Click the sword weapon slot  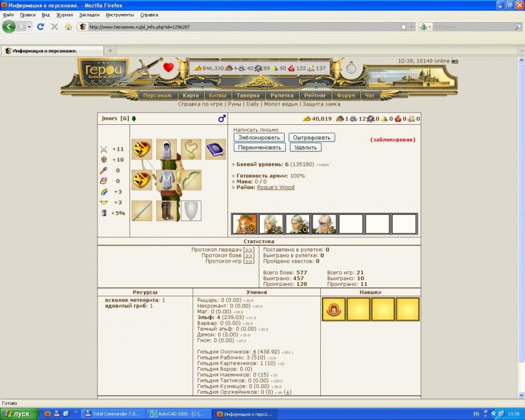pyautogui.click(x=142, y=211)
